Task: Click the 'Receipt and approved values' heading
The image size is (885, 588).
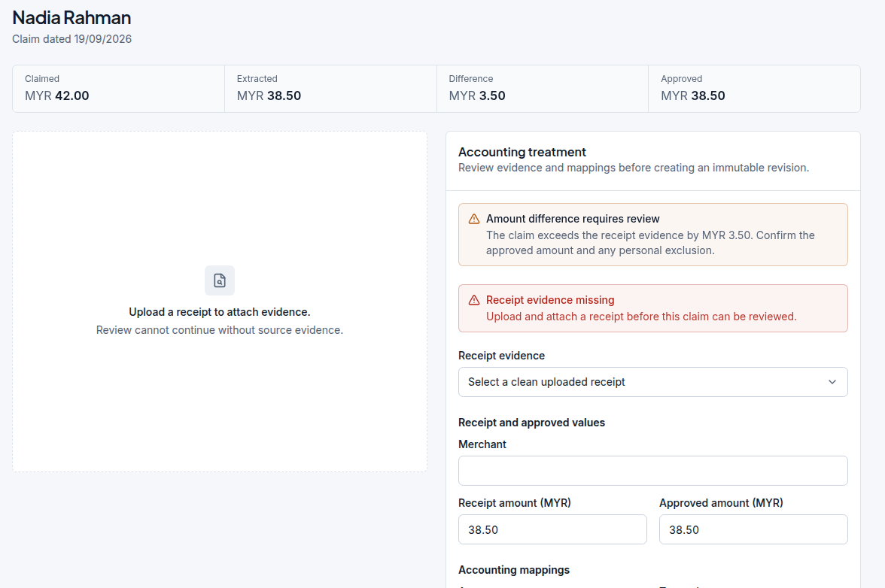Action: click(531, 423)
